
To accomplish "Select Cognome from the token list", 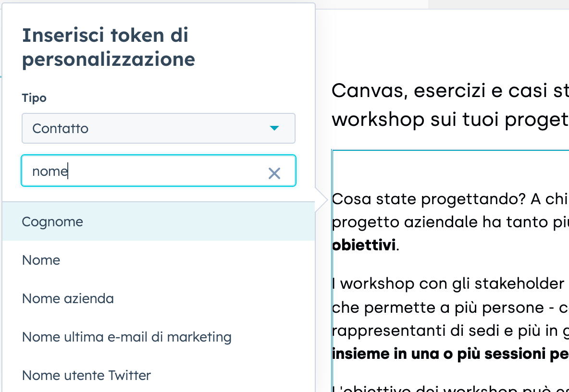I will pos(52,221).
